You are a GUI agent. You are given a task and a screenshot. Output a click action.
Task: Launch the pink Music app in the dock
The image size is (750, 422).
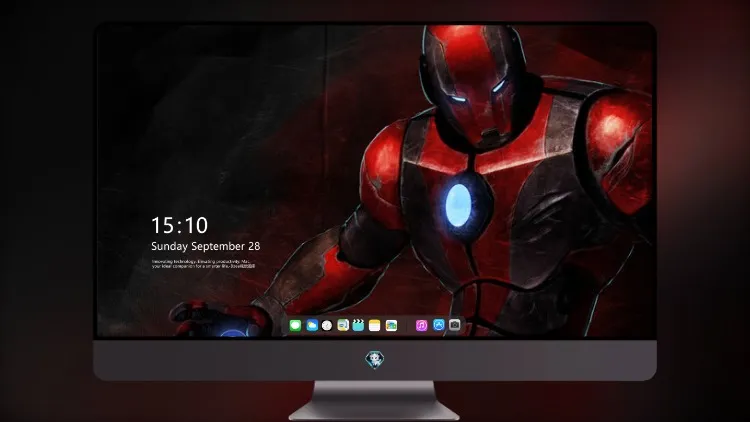tap(421, 325)
